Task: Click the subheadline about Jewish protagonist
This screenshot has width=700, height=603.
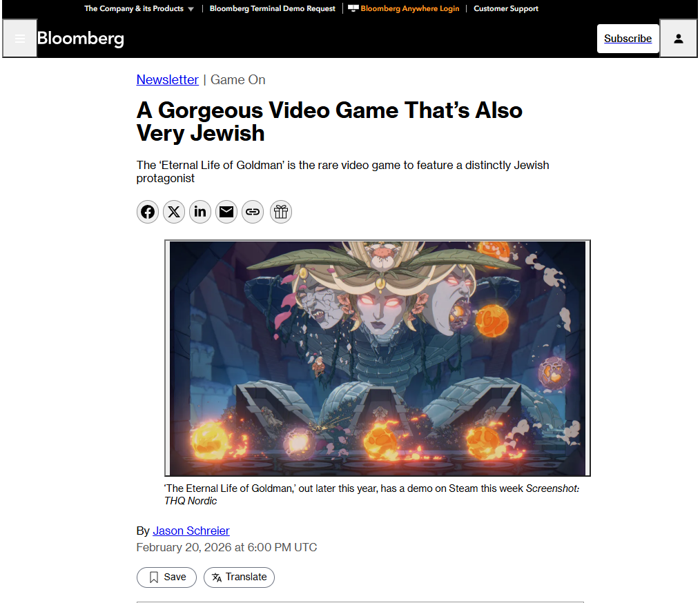Action: pyautogui.click(x=343, y=172)
